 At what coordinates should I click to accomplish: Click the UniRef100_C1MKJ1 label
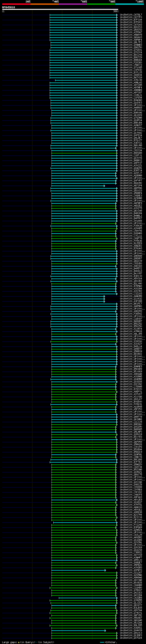pos(131,95)
